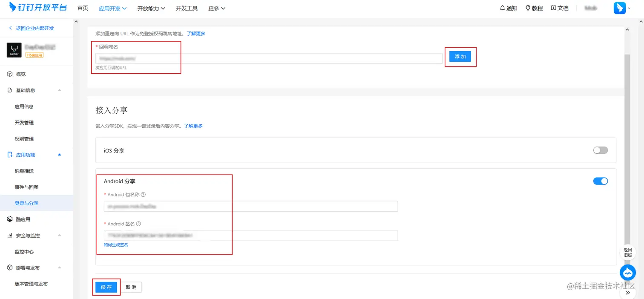This screenshot has width=644, height=299.
Task: Click the 回调域名 input field
Action: click(x=269, y=58)
